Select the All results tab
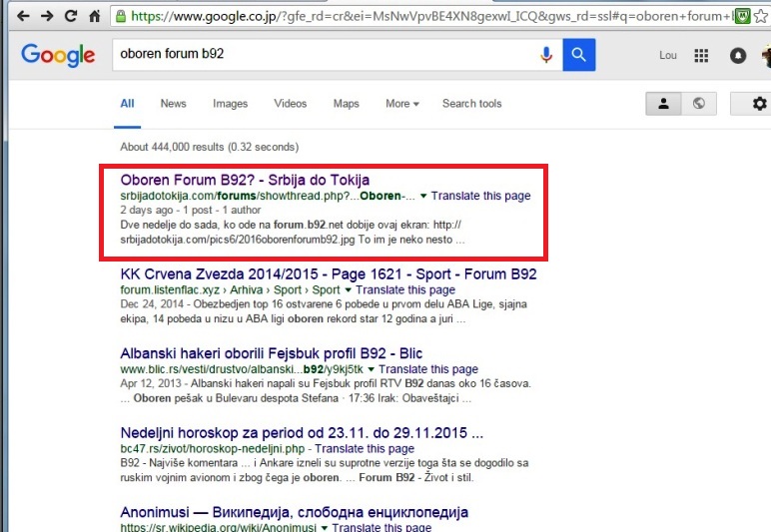Viewport: 771px width, 532px height. pyautogui.click(x=128, y=104)
